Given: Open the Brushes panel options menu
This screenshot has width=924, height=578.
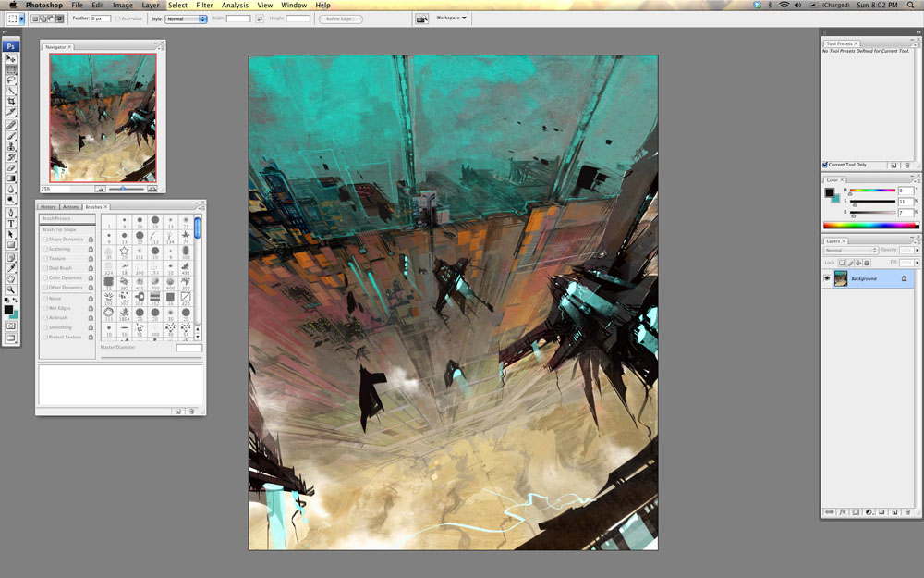Looking at the screenshot, I should (x=201, y=207).
